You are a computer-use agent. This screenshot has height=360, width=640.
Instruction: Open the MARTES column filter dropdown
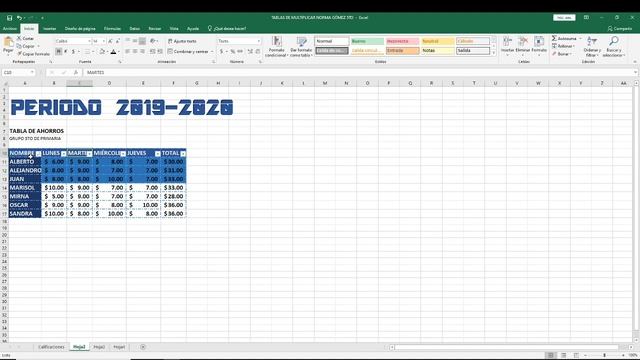pos(89,154)
